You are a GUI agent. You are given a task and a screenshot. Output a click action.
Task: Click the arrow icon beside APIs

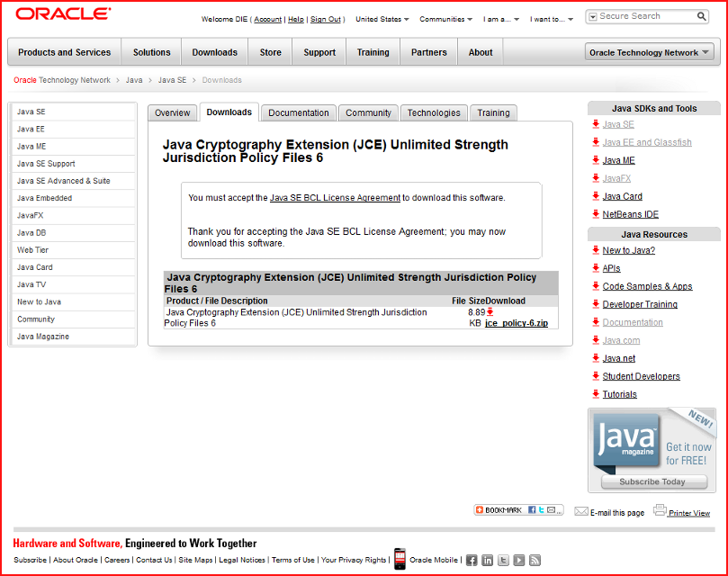click(x=596, y=268)
